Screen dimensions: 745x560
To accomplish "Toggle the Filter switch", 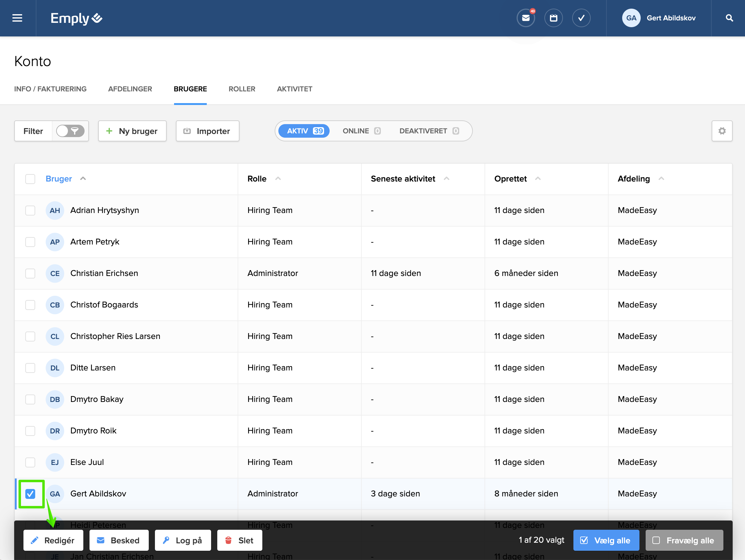I will 70,131.
